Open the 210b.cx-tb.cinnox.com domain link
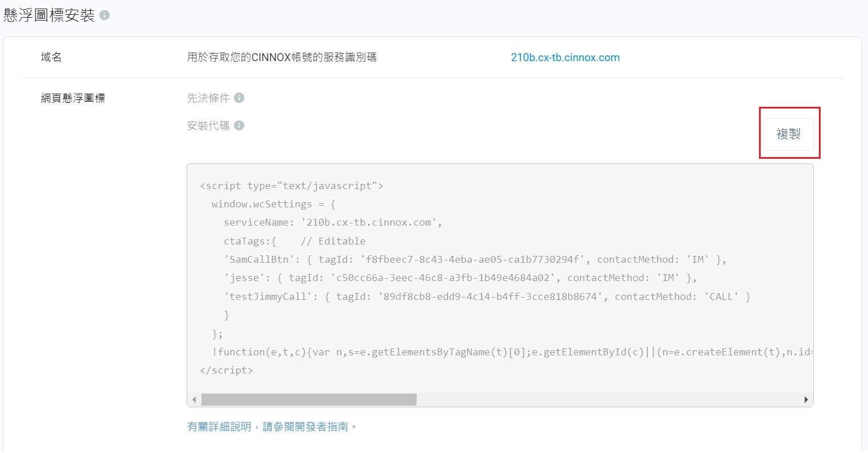Viewport: 868px width, 453px height. [x=565, y=57]
